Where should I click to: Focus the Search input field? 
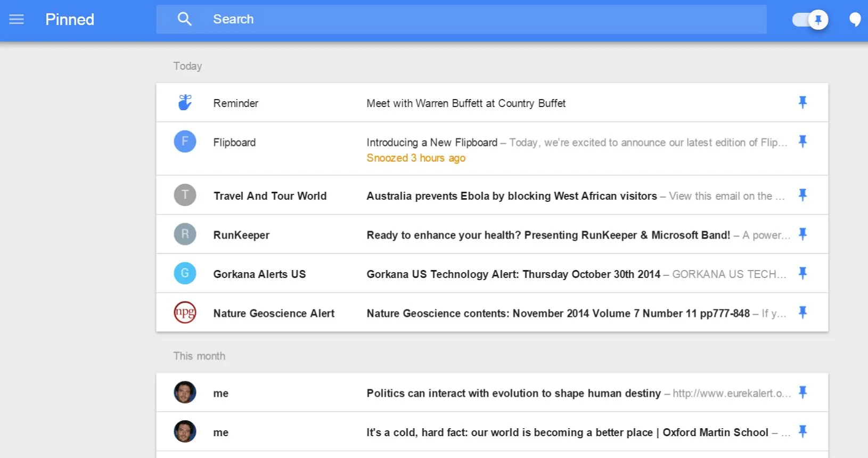point(461,19)
